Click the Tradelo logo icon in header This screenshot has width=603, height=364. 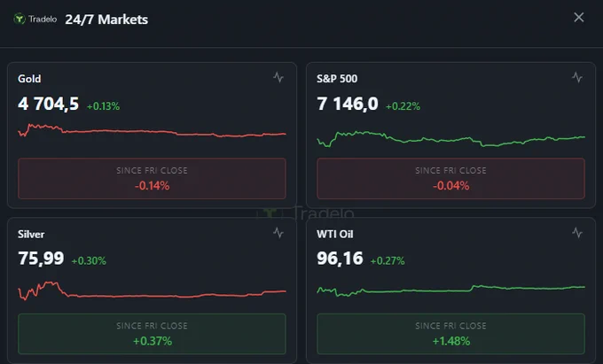pyautogui.click(x=20, y=19)
